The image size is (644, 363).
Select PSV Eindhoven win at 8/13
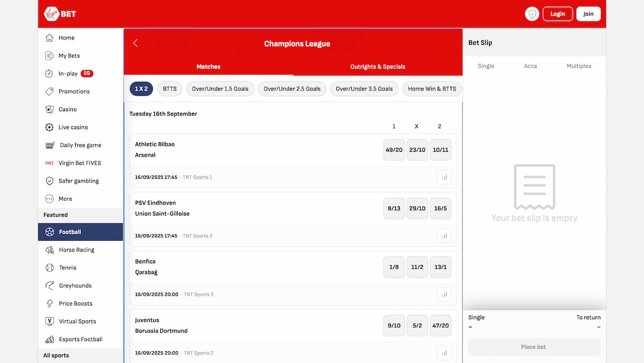coord(394,209)
